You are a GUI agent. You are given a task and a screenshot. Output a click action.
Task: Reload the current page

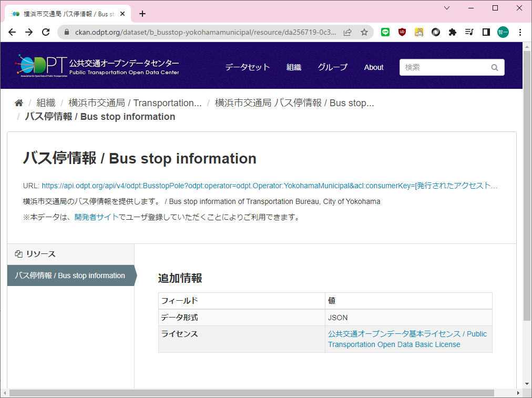[46, 32]
